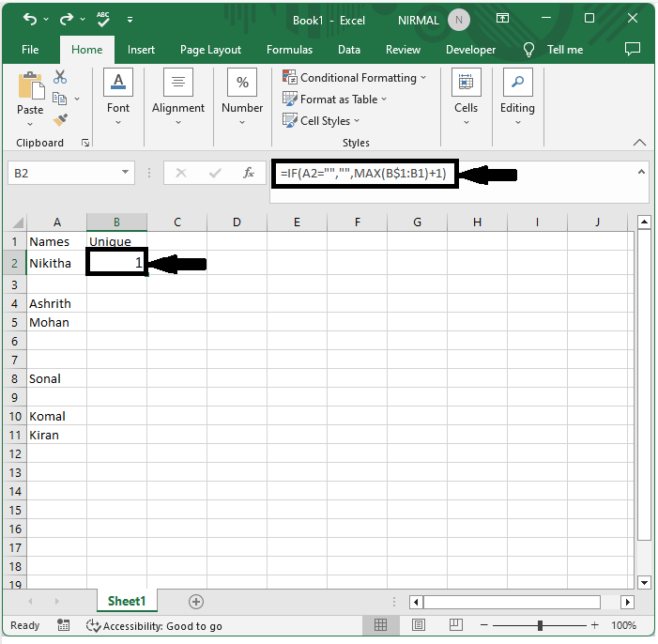Switch to the Data tab

click(x=349, y=50)
